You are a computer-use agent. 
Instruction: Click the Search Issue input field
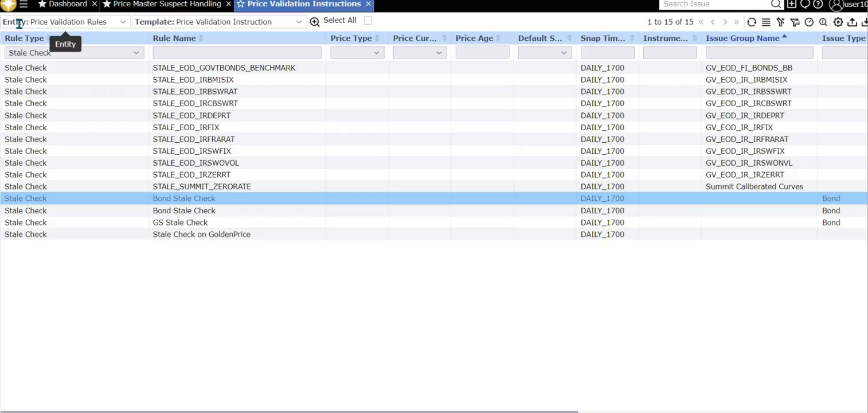[x=714, y=4]
